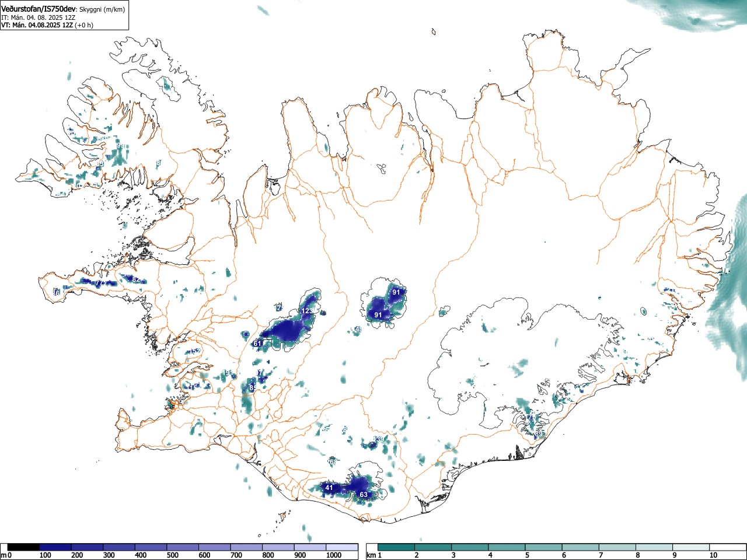Screen dimensions: 747x560
Task: Click the 900–1000 m legend swatch
Action: [x=310, y=547]
